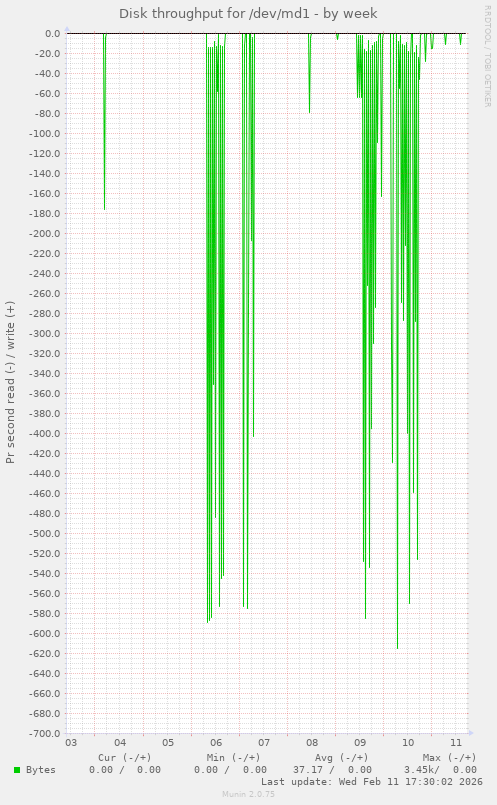Click the 'Avg (-/+)' column header

coord(341,757)
